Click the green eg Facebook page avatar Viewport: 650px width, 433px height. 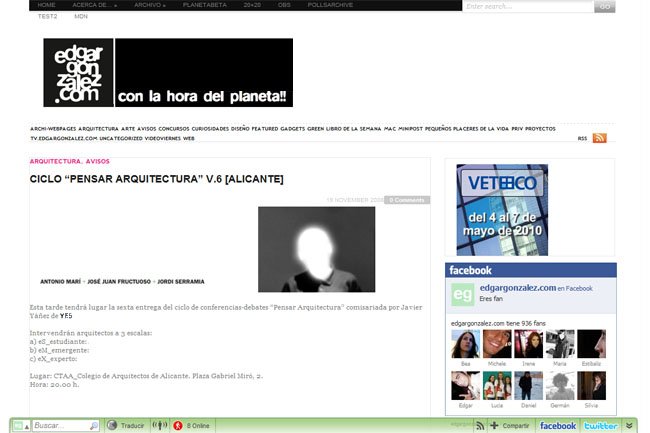(x=462, y=294)
